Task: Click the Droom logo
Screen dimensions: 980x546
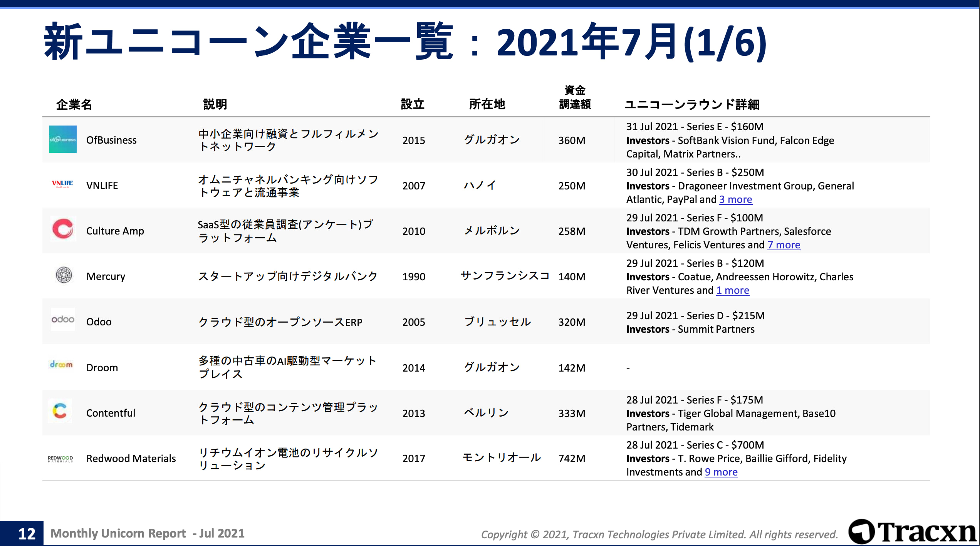Action: tap(61, 364)
